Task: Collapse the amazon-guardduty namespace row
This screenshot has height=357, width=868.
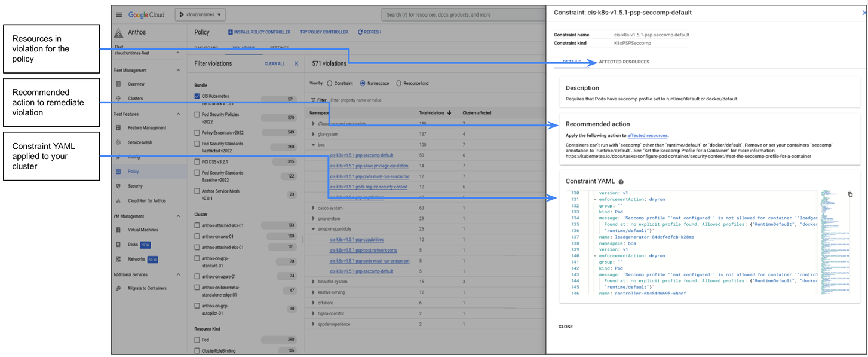Action: pyautogui.click(x=313, y=229)
